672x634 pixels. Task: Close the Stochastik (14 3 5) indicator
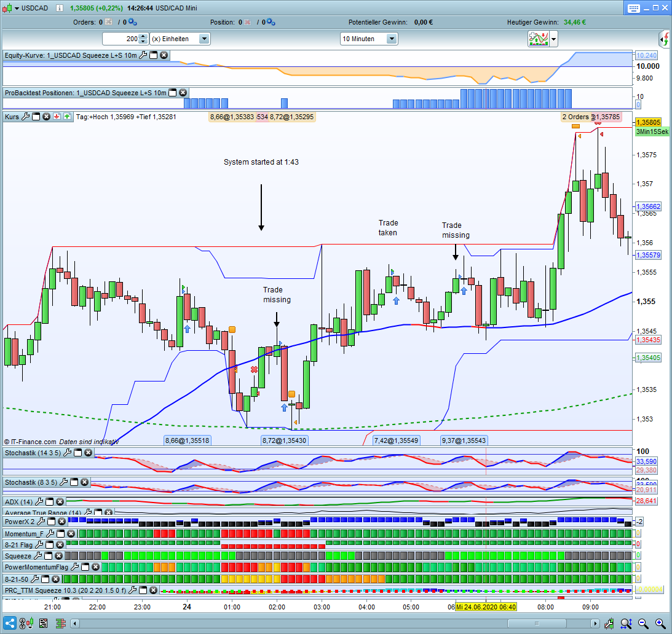pyautogui.click(x=89, y=453)
